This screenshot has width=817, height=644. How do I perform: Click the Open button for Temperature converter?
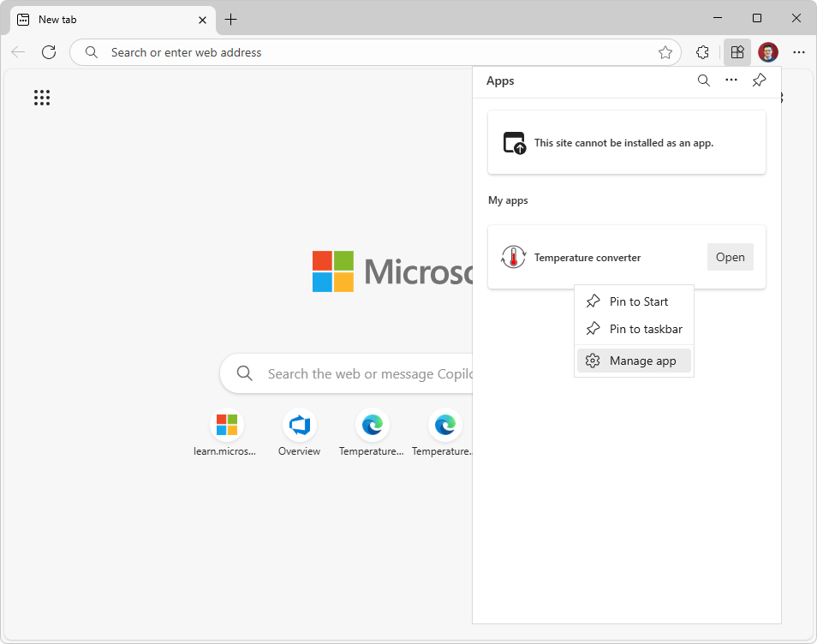point(730,257)
